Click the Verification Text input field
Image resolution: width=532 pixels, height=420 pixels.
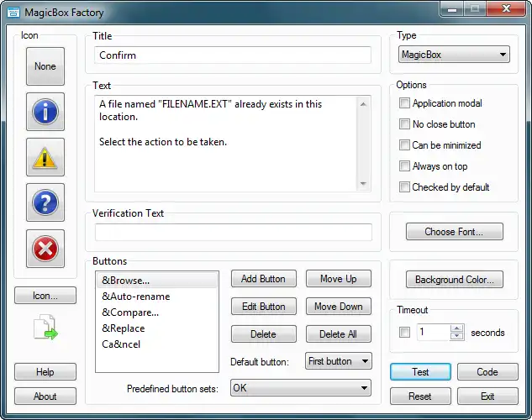(x=234, y=232)
